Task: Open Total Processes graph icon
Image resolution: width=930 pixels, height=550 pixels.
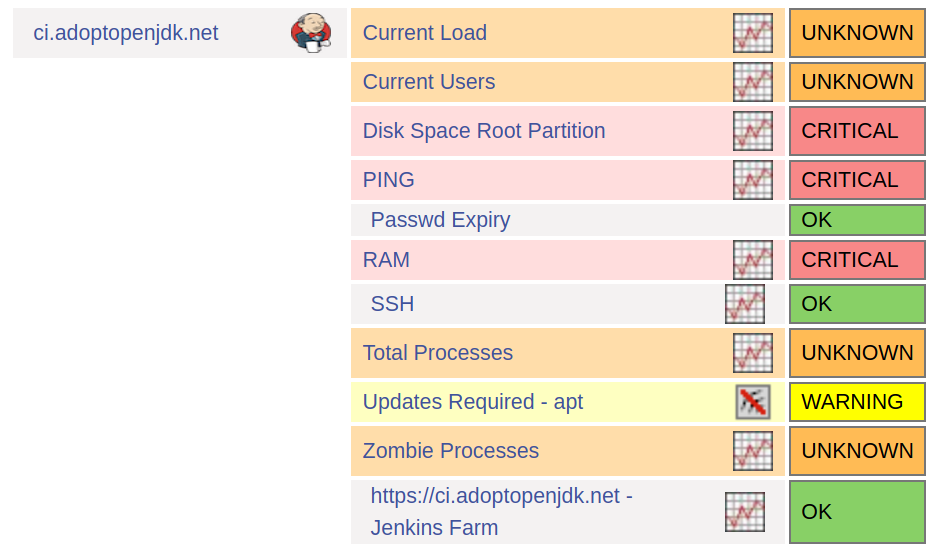Action: [753, 353]
